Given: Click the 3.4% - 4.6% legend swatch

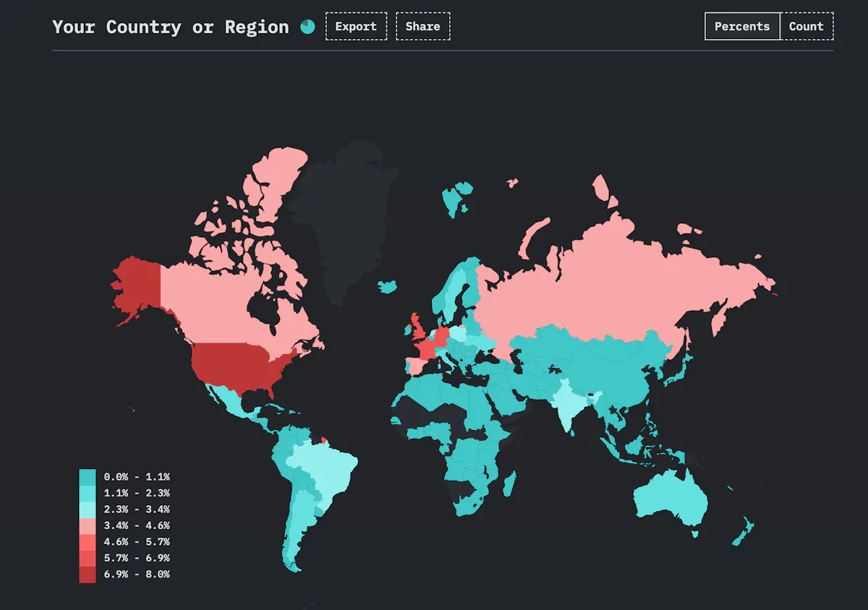Looking at the screenshot, I should 88,525.
